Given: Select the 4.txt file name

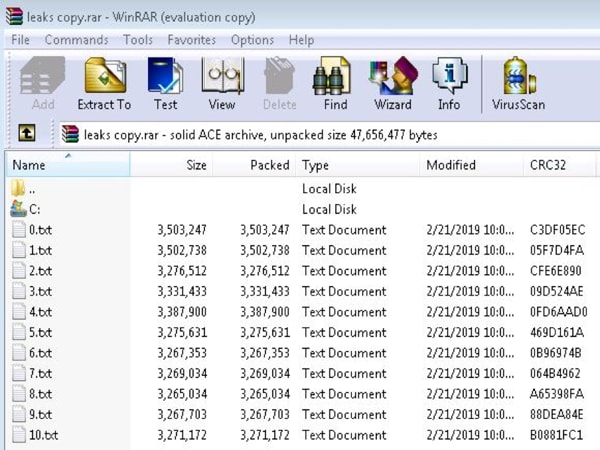Looking at the screenshot, I should (x=40, y=312).
